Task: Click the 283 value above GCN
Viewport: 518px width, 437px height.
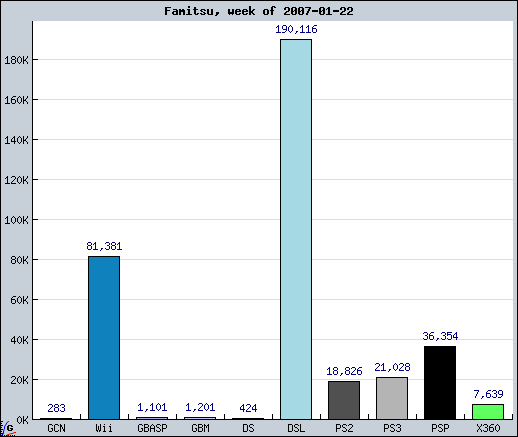Action: [56, 408]
